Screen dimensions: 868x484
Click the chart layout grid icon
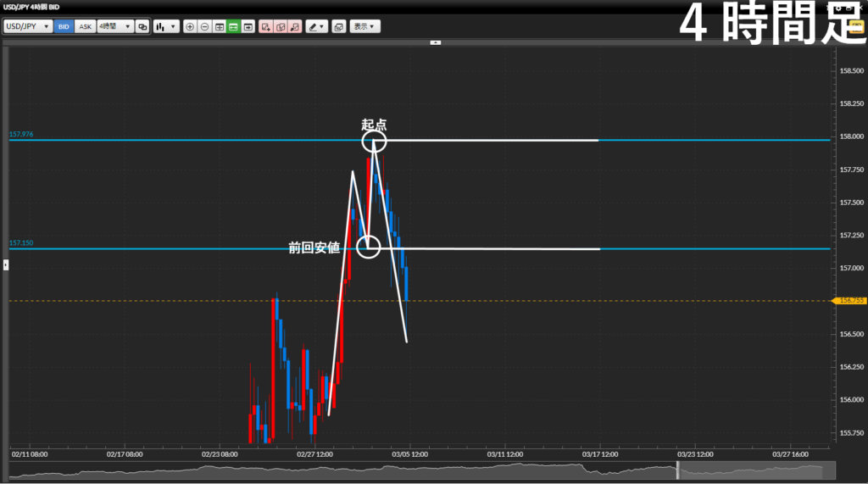pos(220,26)
